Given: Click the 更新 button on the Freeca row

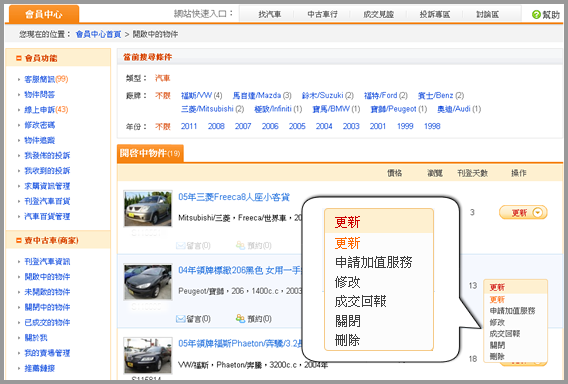Looking at the screenshot, I should (x=519, y=213).
